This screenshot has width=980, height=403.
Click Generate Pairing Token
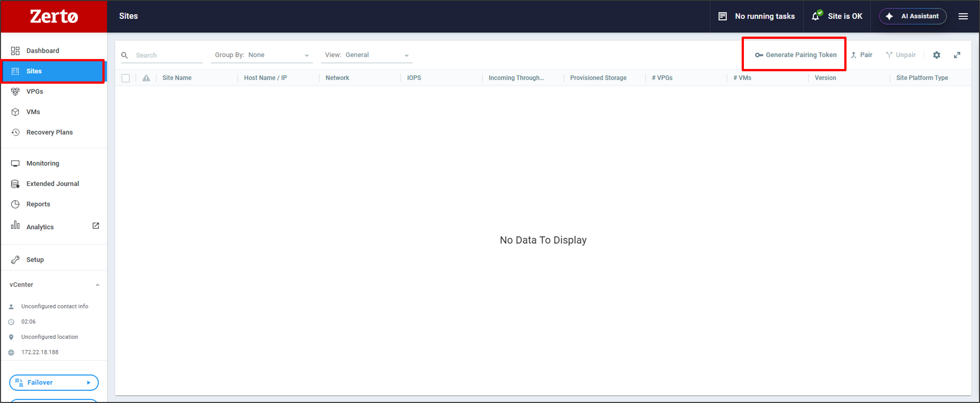(x=795, y=55)
